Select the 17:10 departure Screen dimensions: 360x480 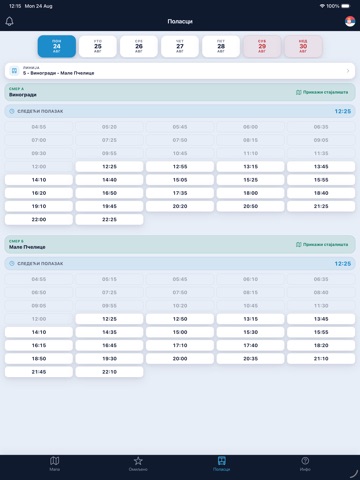tap(180, 345)
